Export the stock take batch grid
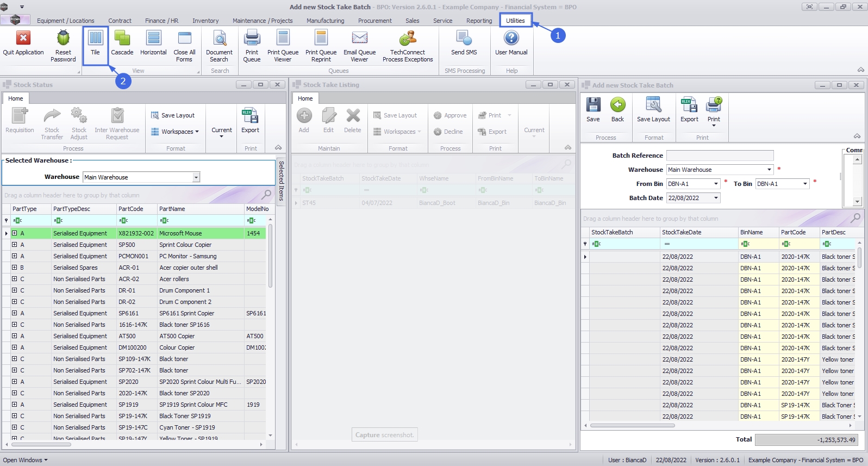The height and width of the screenshot is (466, 868). coord(689,110)
